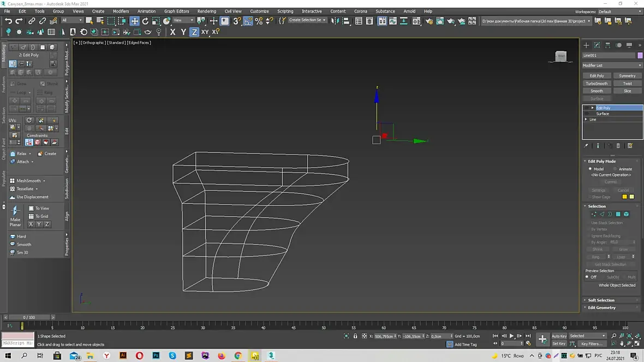The image size is (644, 362).
Task: Click the TurboSmooth modifier button
Action: pyautogui.click(x=597, y=84)
